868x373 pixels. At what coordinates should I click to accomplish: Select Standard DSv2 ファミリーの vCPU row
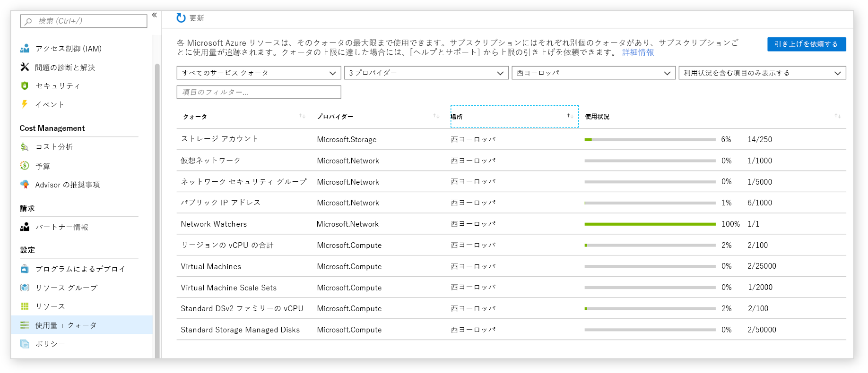[x=512, y=308]
